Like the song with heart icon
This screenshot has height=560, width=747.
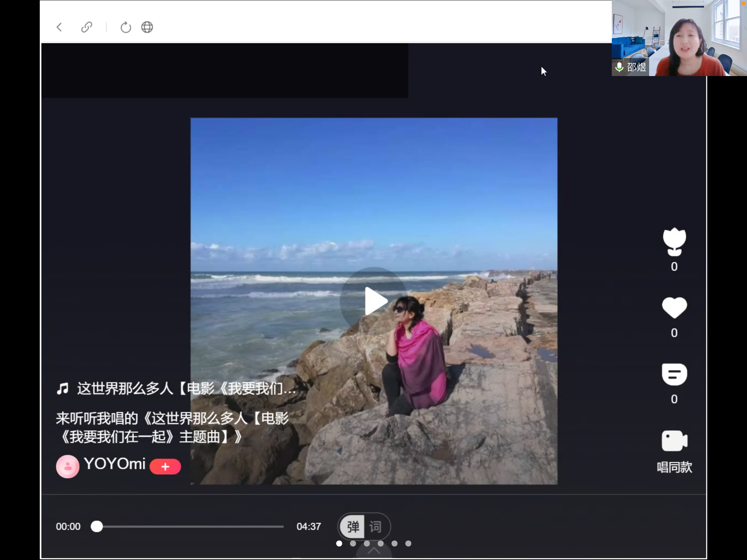[x=674, y=308]
